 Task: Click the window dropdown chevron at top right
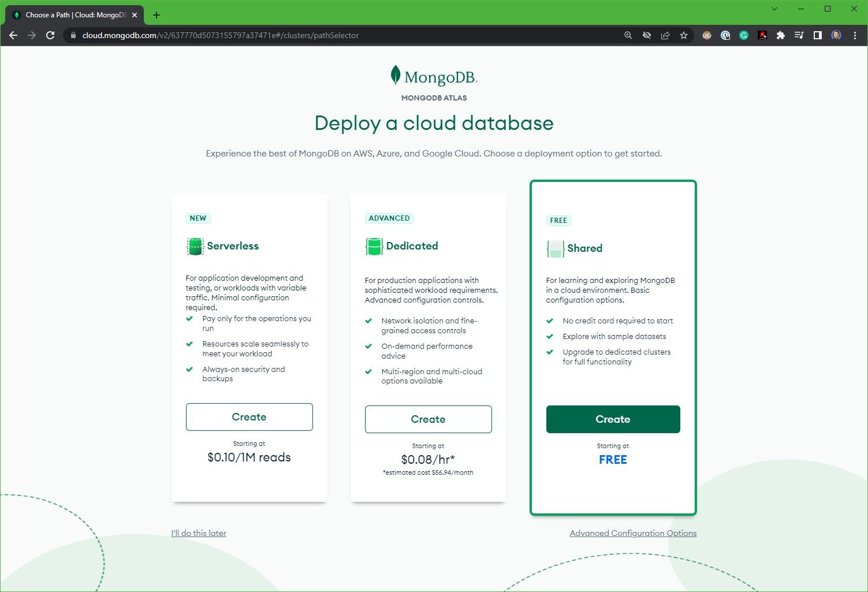click(774, 9)
